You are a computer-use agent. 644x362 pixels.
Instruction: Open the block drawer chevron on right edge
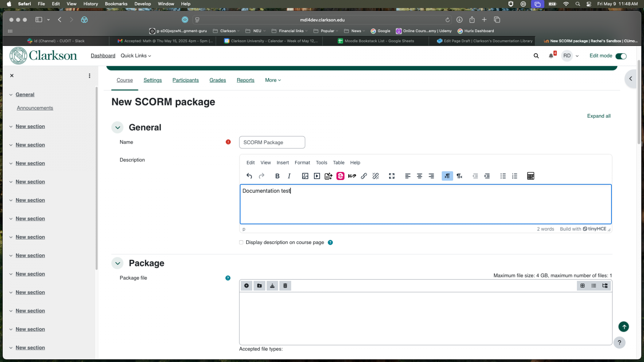click(x=631, y=79)
